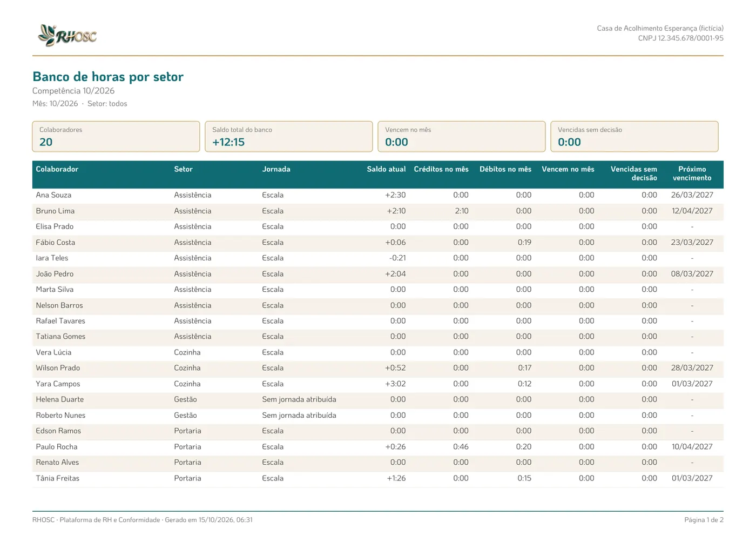Screen dimensions: 756x535
Task: Click the 'Mês: 10/2026 · Setor: todos' filter line
Action: 80,104
